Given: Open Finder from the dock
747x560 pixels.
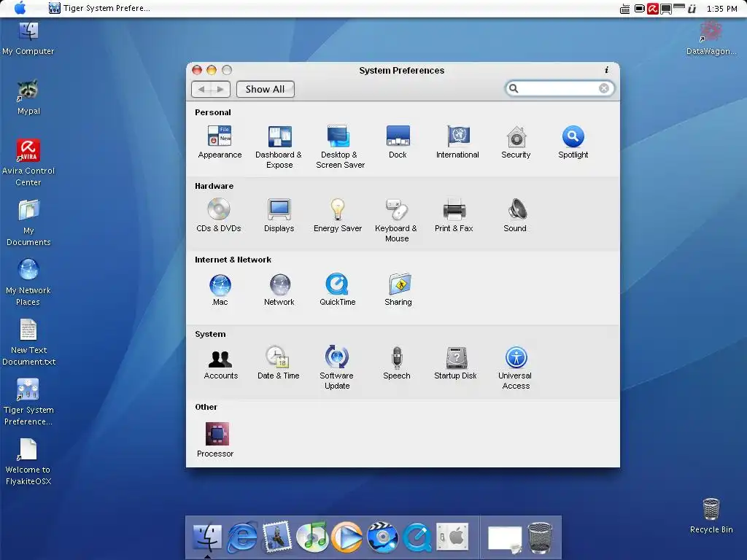Looking at the screenshot, I should click(x=207, y=537).
